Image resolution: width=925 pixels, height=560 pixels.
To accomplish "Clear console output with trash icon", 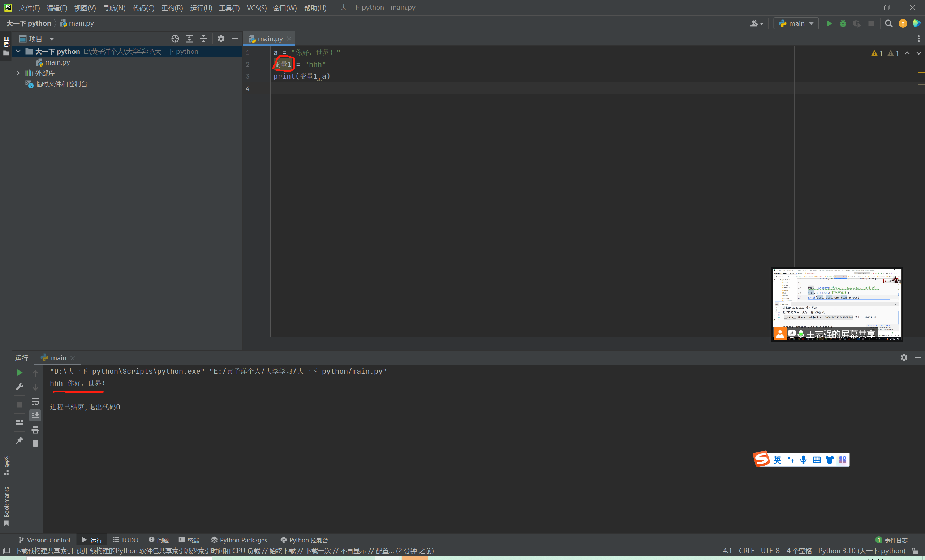I will coord(35,444).
